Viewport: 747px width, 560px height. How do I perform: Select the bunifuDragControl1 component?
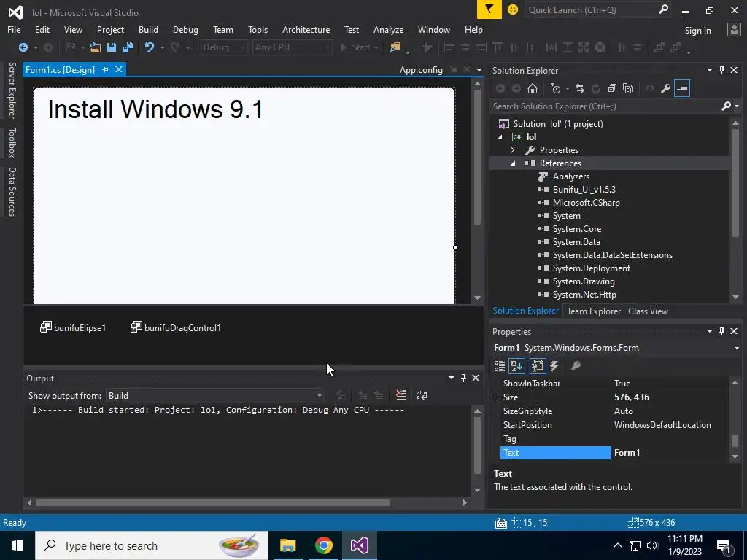[176, 327]
